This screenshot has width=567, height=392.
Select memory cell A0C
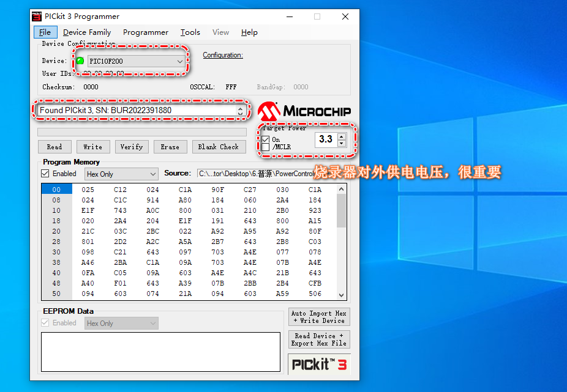[x=152, y=210]
